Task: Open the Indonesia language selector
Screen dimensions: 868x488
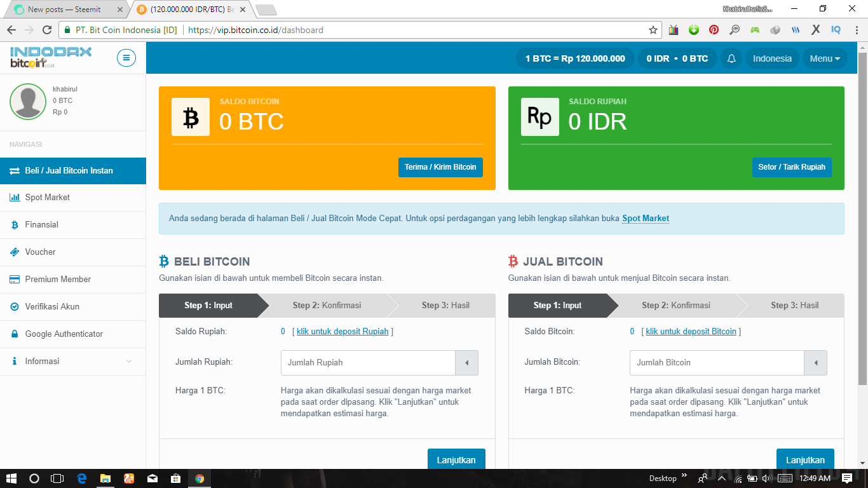Action: pos(772,58)
